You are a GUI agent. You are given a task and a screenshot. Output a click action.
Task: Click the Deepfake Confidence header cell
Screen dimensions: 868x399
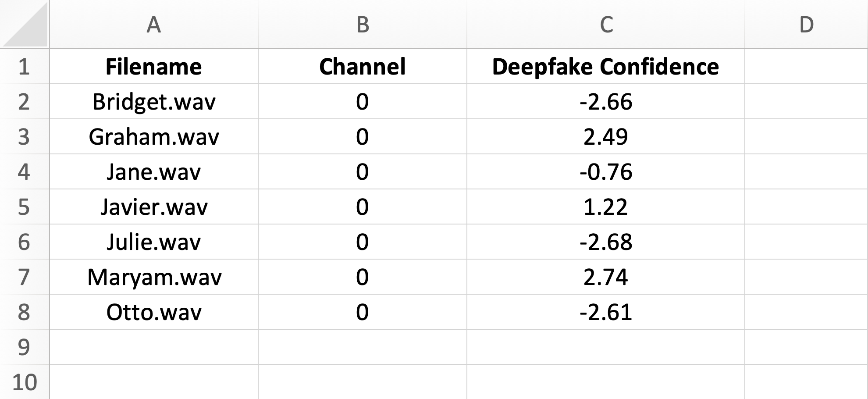click(606, 66)
